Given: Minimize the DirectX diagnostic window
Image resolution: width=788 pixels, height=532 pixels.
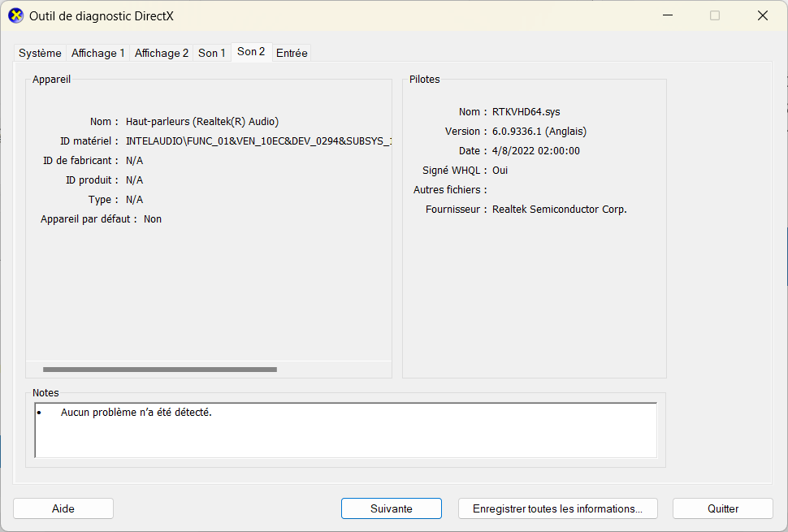Looking at the screenshot, I should point(668,15).
